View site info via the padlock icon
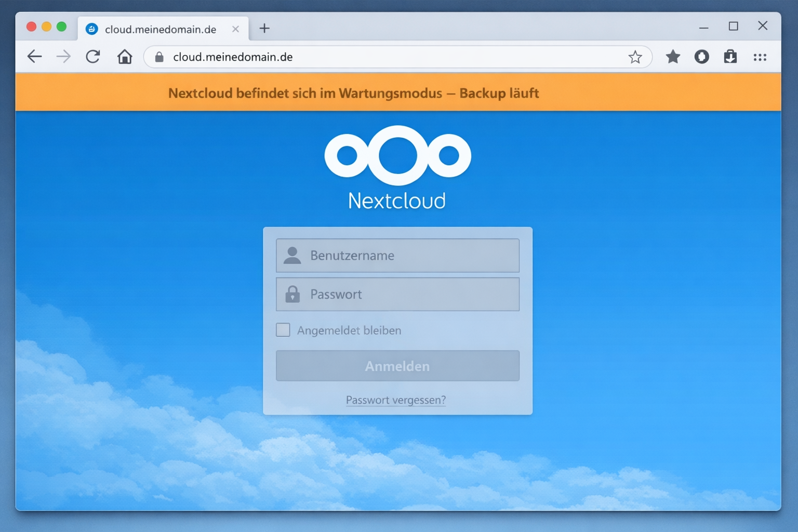This screenshot has width=798, height=532. pyautogui.click(x=159, y=57)
